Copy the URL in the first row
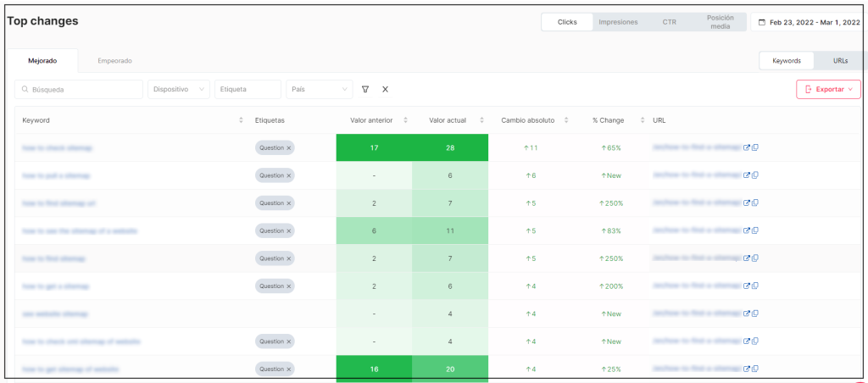 coord(754,148)
